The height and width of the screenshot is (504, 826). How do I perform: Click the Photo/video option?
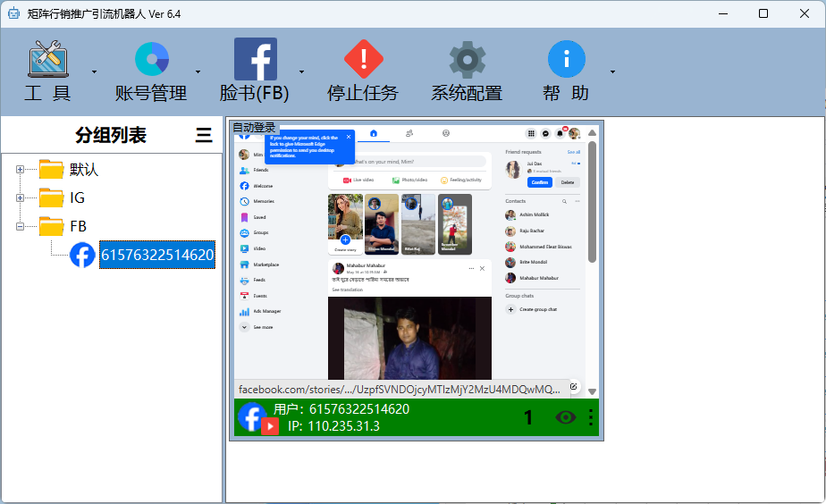(409, 181)
